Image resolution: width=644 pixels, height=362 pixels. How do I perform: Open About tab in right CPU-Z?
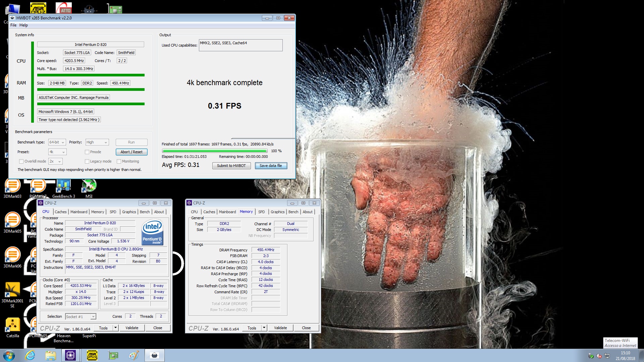coord(308,212)
